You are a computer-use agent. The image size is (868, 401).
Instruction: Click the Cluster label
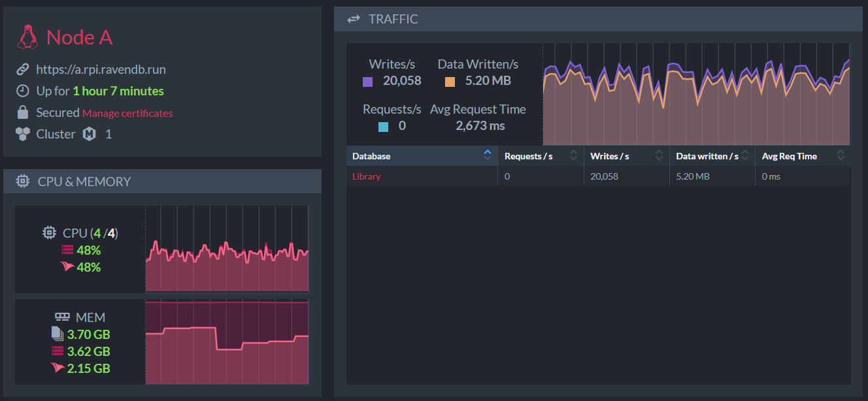pyautogui.click(x=56, y=134)
